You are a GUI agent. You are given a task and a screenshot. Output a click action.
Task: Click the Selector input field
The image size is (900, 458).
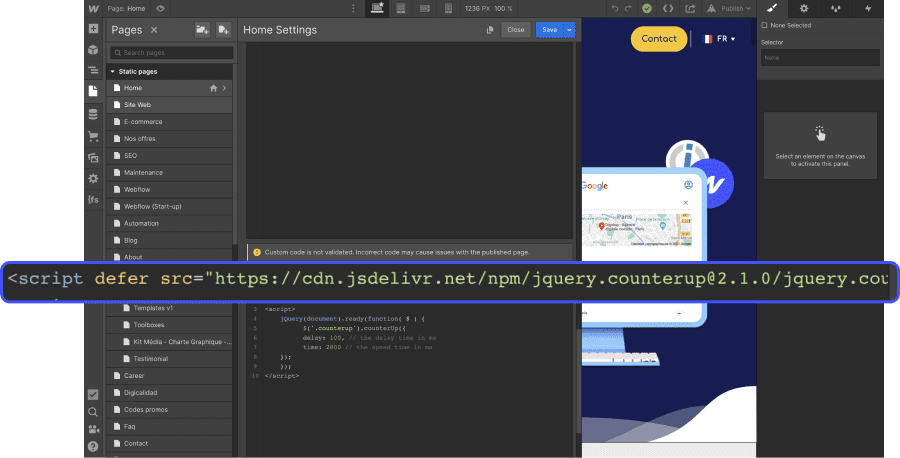(x=820, y=57)
